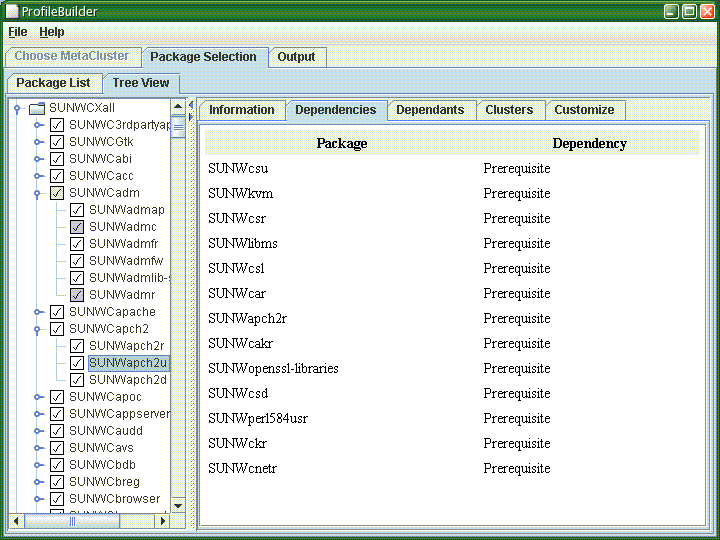This screenshot has height=540, width=720.
Task: Collapse the SUNWCadm cluster node
Action: coord(37,193)
